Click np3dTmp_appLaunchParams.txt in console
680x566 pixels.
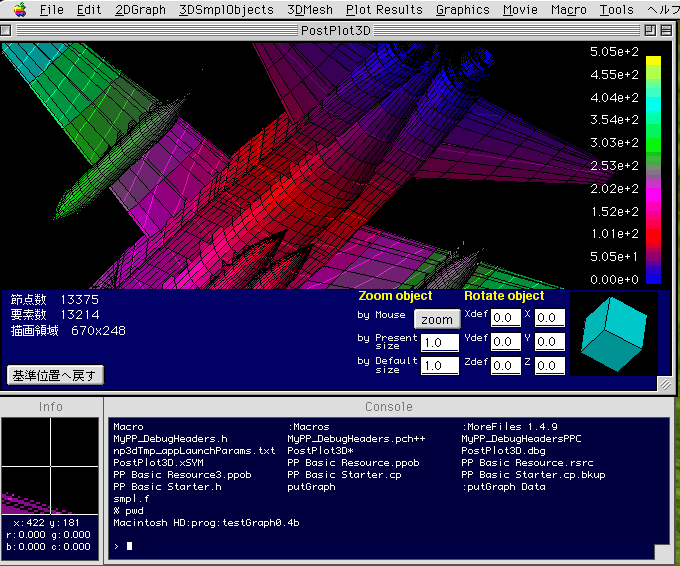pos(194,451)
